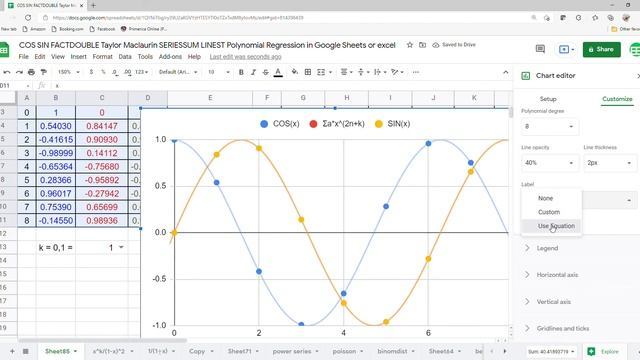Collapse the header with caret icon

pyautogui.click(x=506, y=72)
